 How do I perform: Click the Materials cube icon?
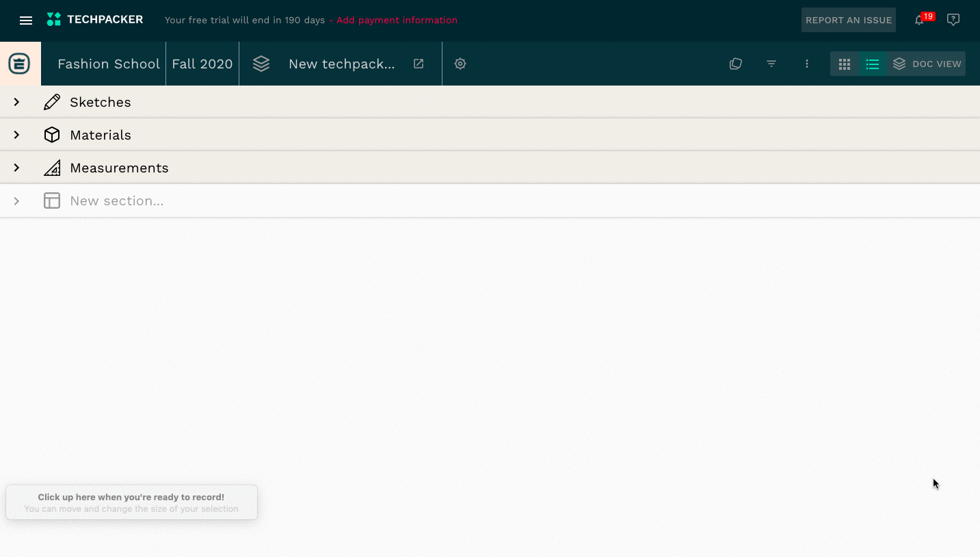(52, 135)
